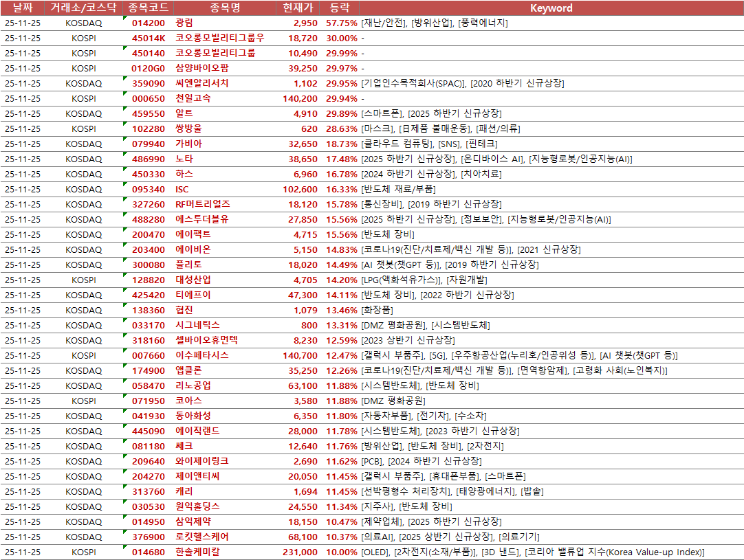Select stock name 삼양바이오팜
The height and width of the screenshot is (560, 744).
[202, 68]
